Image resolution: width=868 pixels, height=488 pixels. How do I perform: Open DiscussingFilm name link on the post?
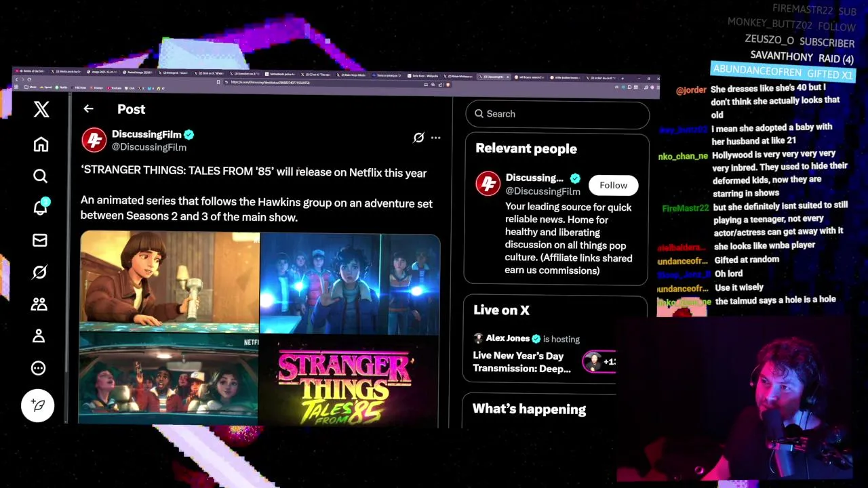point(146,134)
